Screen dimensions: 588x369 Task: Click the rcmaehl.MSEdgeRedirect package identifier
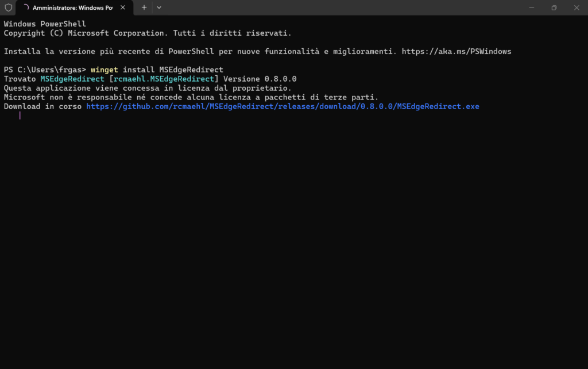pyautogui.click(x=164, y=79)
